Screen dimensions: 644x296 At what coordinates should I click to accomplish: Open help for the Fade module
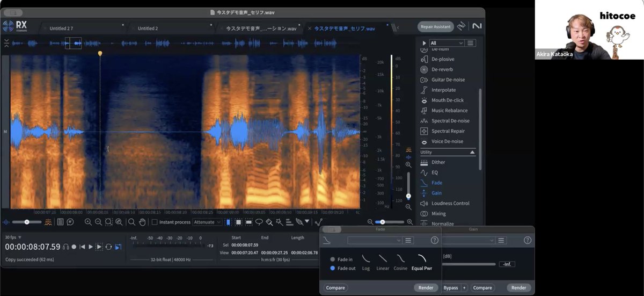click(435, 240)
